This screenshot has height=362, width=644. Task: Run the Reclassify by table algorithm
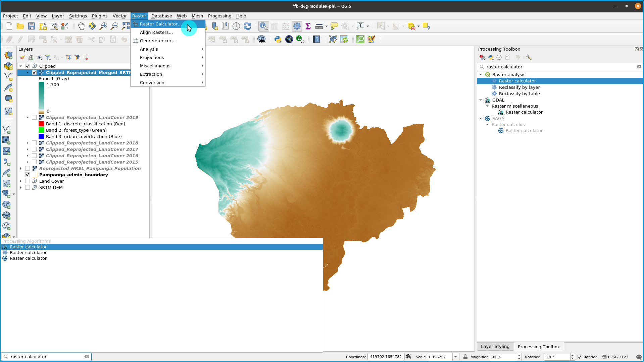(519, 94)
